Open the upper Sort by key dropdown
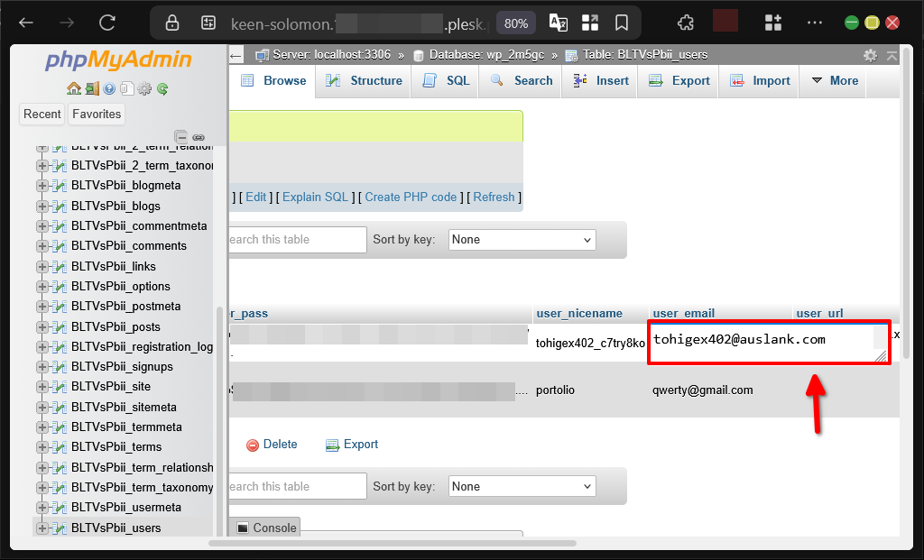This screenshot has height=560, width=924. [522, 240]
